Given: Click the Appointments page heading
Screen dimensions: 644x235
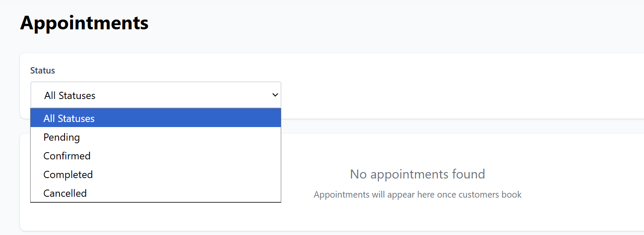Looking at the screenshot, I should tap(84, 23).
